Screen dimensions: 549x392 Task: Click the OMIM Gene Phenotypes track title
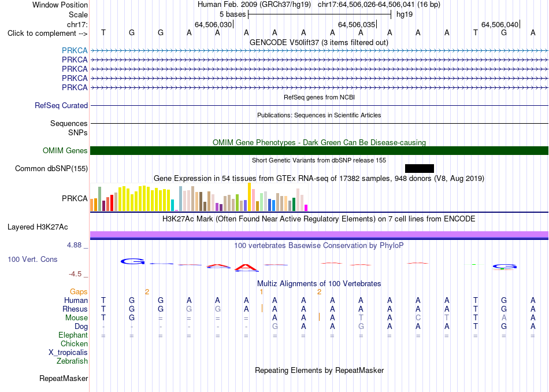click(x=319, y=142)
